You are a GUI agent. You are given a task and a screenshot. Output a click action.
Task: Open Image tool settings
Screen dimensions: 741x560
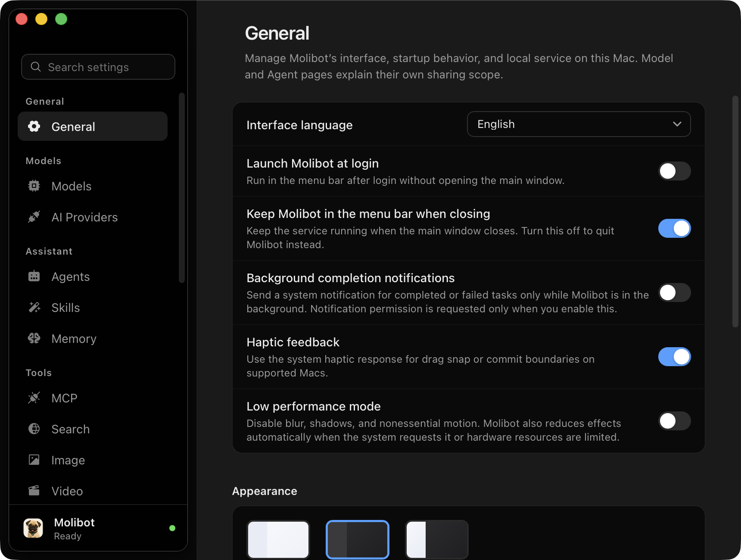(93, 460)
